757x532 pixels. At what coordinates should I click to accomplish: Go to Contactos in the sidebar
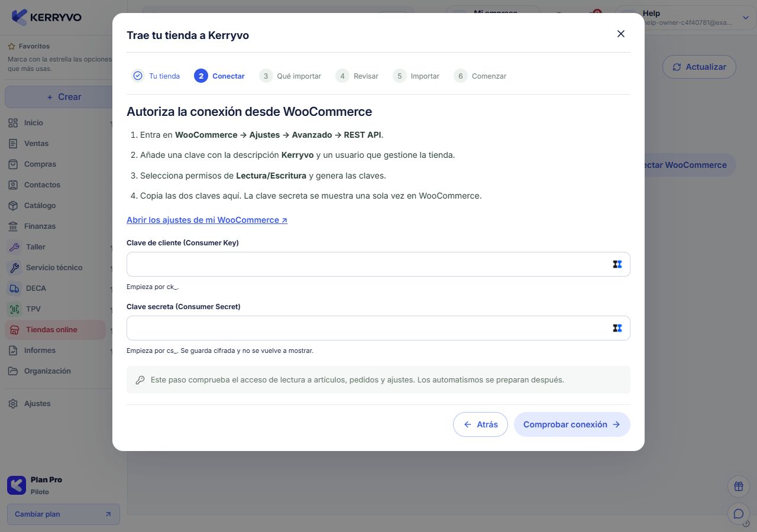click(42, 185)
